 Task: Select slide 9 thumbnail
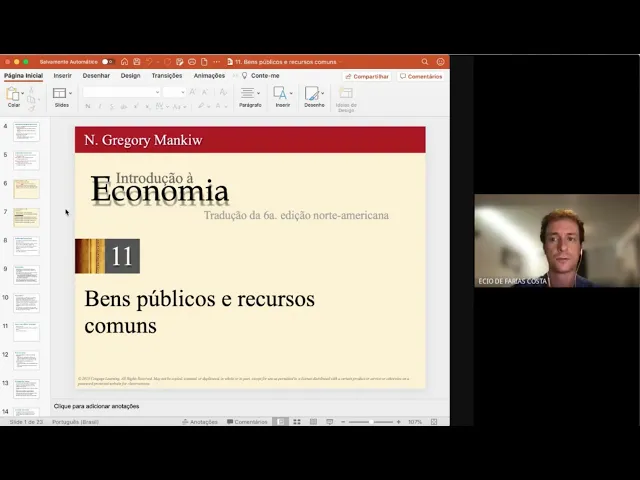27,274
